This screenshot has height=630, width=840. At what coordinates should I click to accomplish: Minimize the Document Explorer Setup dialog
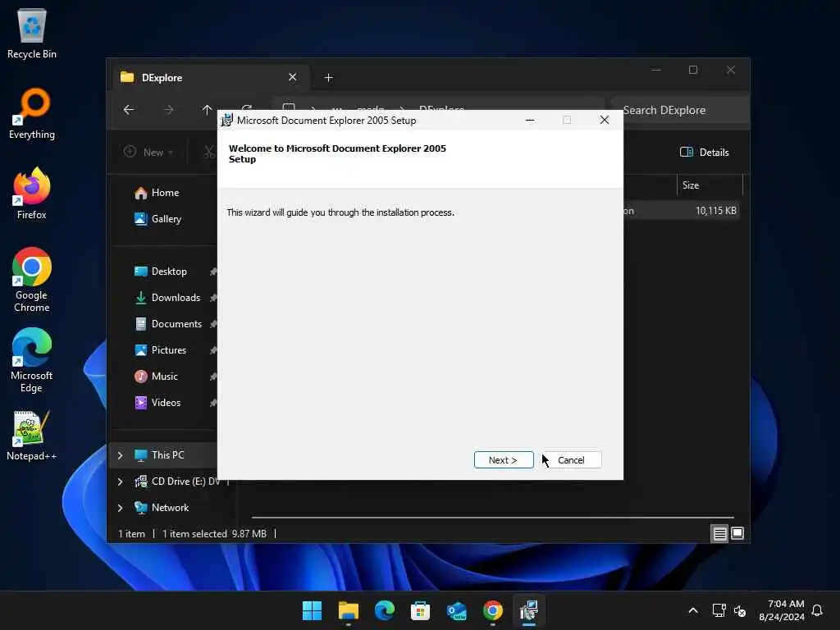tap(530, 120)
